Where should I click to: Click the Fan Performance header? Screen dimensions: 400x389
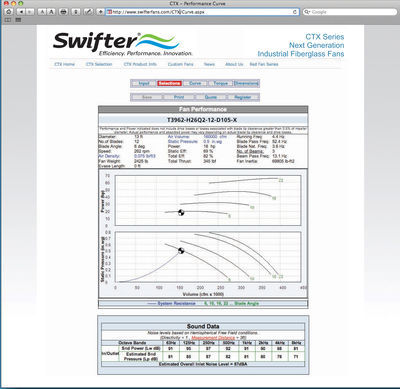pos(203,109)
